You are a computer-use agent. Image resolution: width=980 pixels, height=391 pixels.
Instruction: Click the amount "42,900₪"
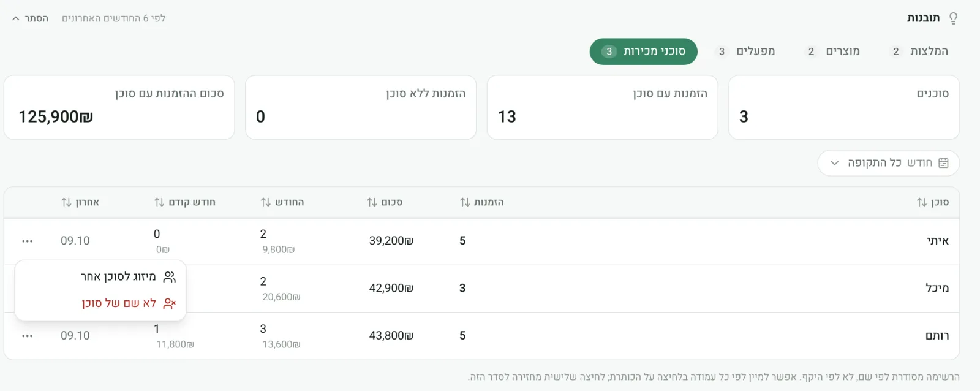tap(391, 288)
